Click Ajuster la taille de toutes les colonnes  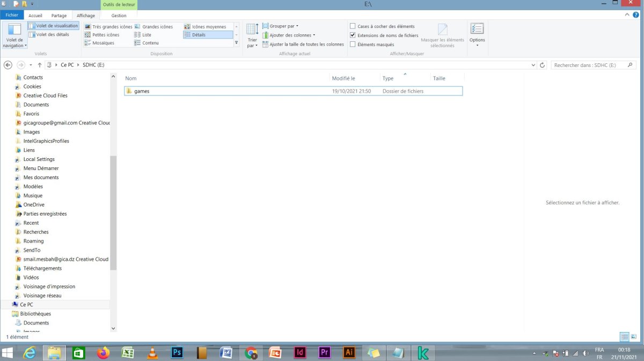303,45
